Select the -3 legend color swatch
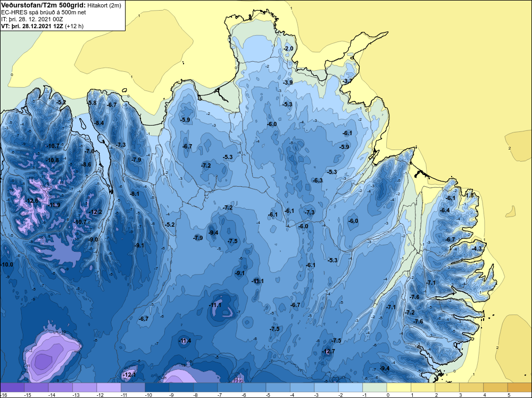532x398 pixels. (326, 387)
